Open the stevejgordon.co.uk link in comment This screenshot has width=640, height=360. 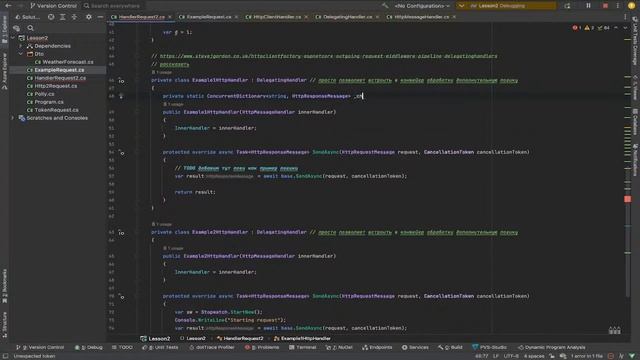pyautogui.click(x=329, y=56)
